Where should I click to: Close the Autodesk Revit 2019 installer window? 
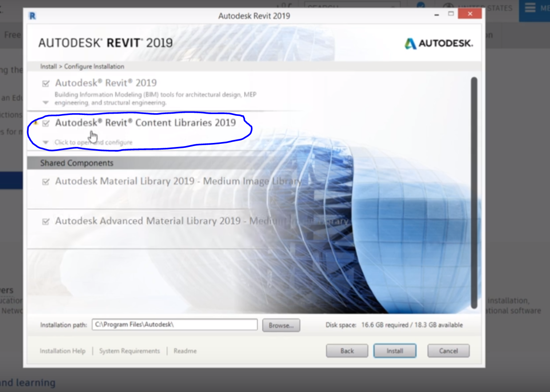point(470,15)
